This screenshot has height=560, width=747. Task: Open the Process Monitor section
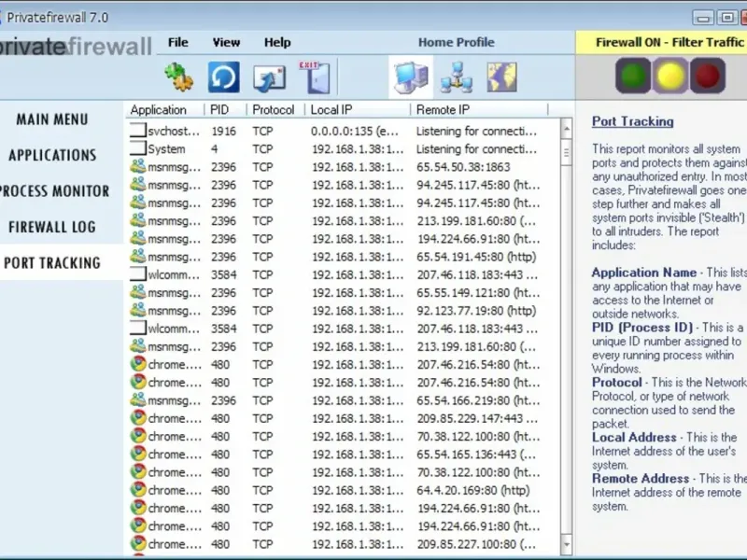[54, 191]
